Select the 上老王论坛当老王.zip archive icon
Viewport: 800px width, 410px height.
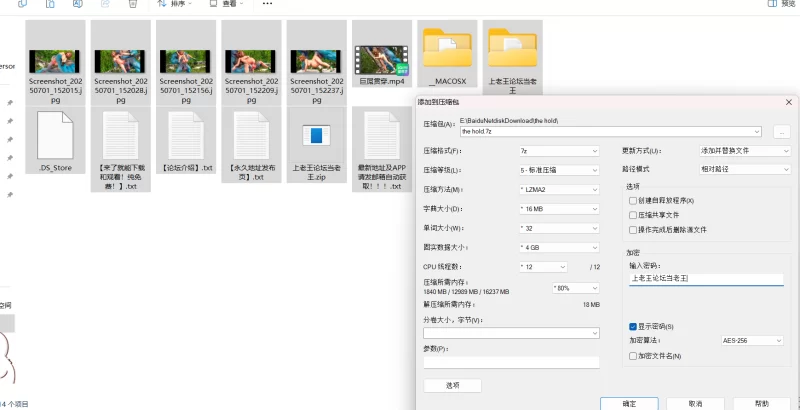click(x=316, y=136)
